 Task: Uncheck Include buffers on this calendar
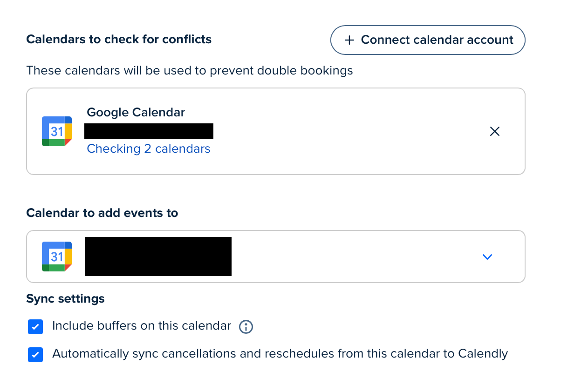(35, 327)
